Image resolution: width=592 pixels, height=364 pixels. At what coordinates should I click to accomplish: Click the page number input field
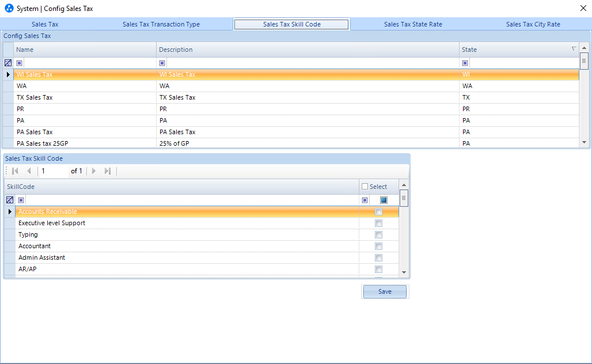click(x=54, y=171)
